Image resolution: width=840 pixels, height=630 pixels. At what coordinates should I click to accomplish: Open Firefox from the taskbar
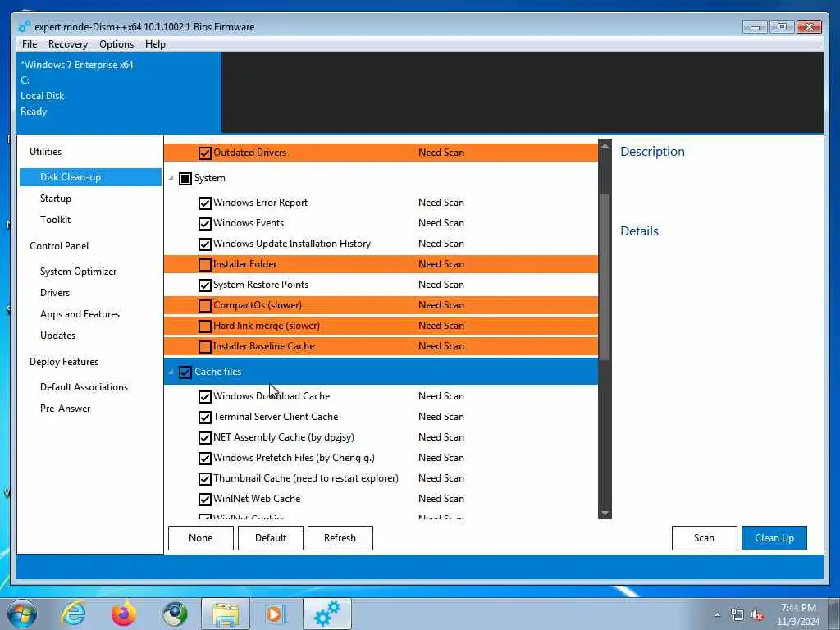pos(124,614)
